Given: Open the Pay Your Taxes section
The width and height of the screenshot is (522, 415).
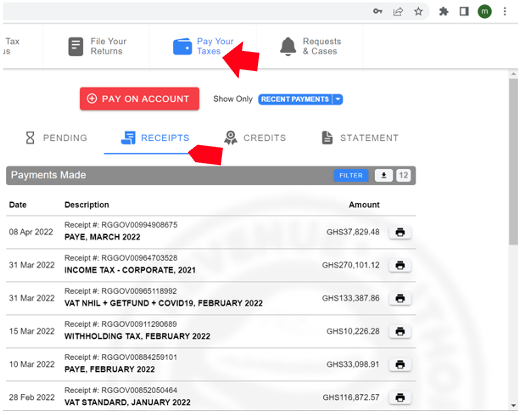Looking at the screenshot, I should (x=204, y=46).
